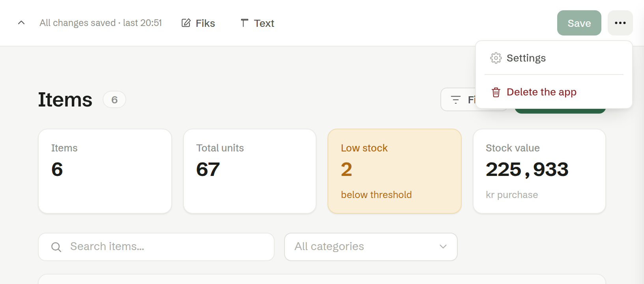Choose Delete the app
This screenshot has height=284, width=644.
554,92
